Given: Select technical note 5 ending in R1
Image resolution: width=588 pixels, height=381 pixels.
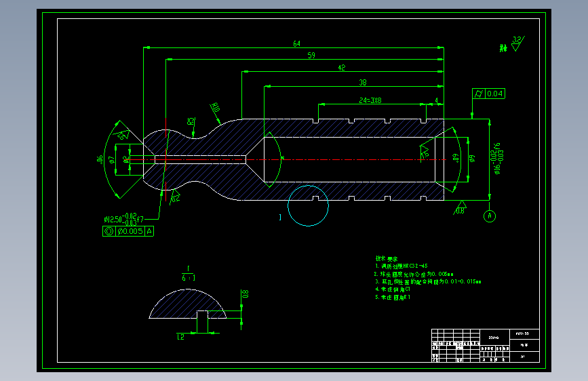Looking at the screenshot, I should click(393, 298).
